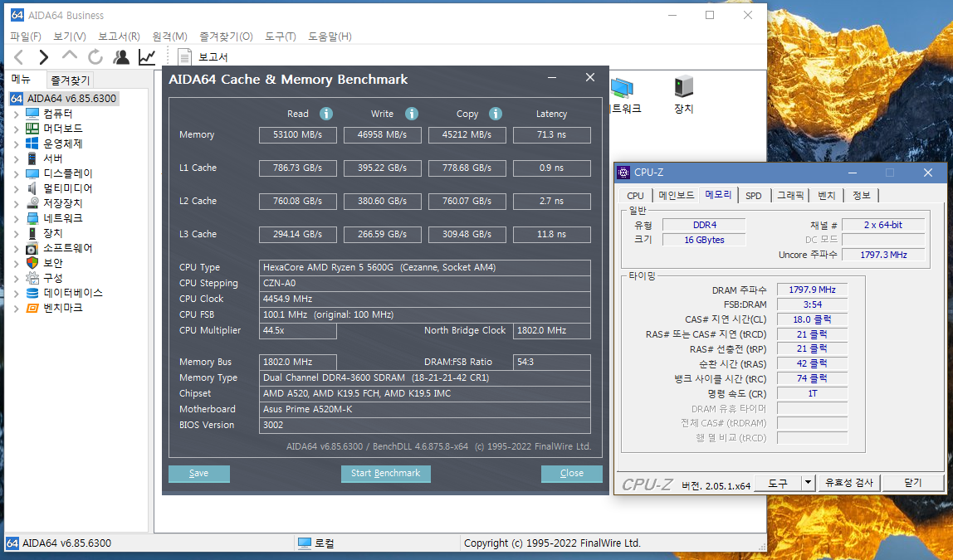
Task: Click 닫기 button in CPU-Z
Action: click(x=913, y=483)
